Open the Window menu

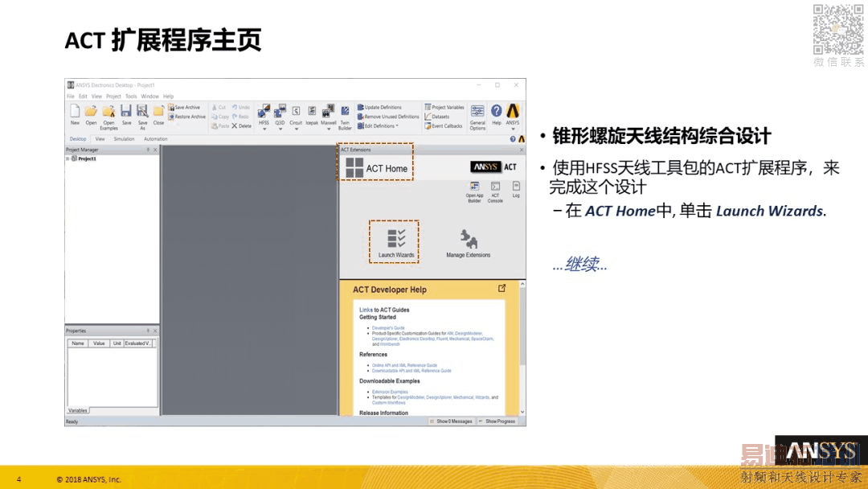tap(149, 97)
